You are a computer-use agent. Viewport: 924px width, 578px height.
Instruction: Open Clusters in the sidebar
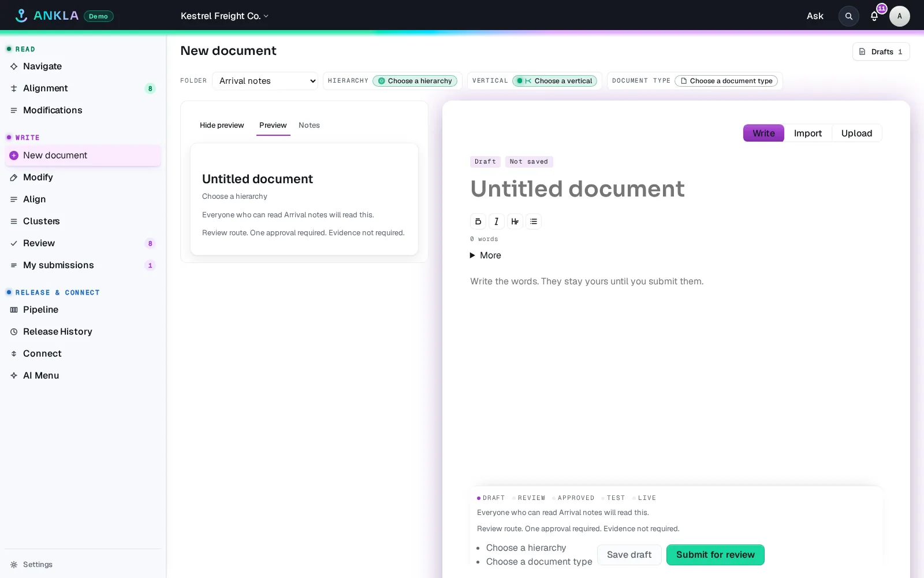point(83,221)
